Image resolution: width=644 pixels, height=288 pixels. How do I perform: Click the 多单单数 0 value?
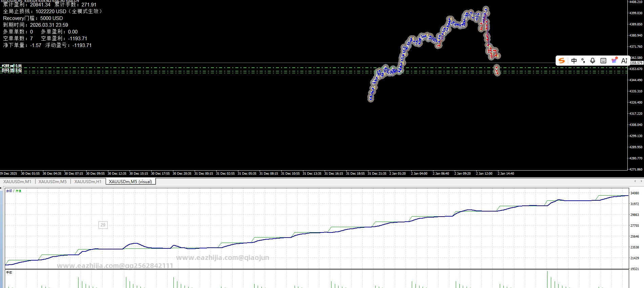click(x=18, y=32)
